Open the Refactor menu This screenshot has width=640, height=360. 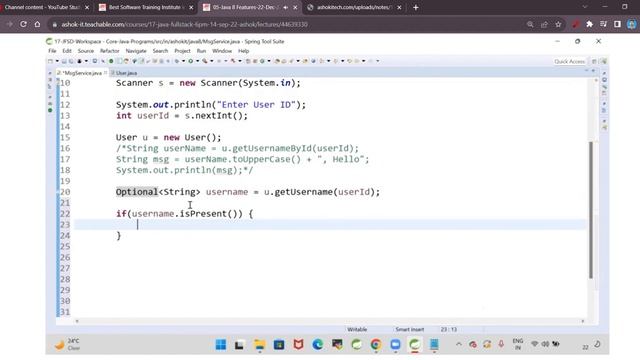click(110, 51)
